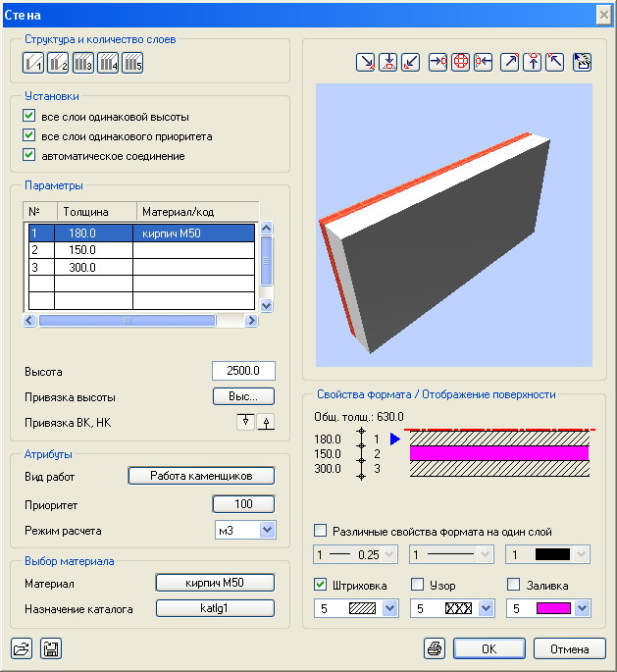Image resolution: width=617 pixels, height=672 pixels.
Task: Click the katlg1 catalog button
Action: [x=215, y=608]
